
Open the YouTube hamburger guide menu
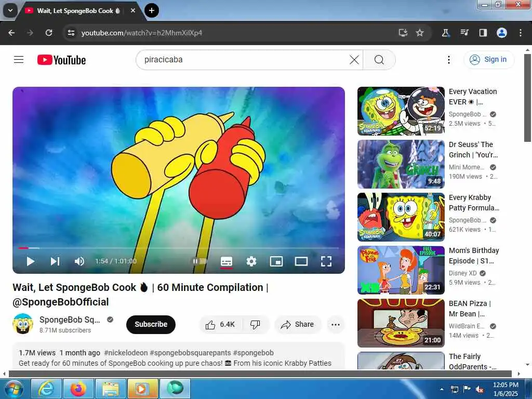19,60
